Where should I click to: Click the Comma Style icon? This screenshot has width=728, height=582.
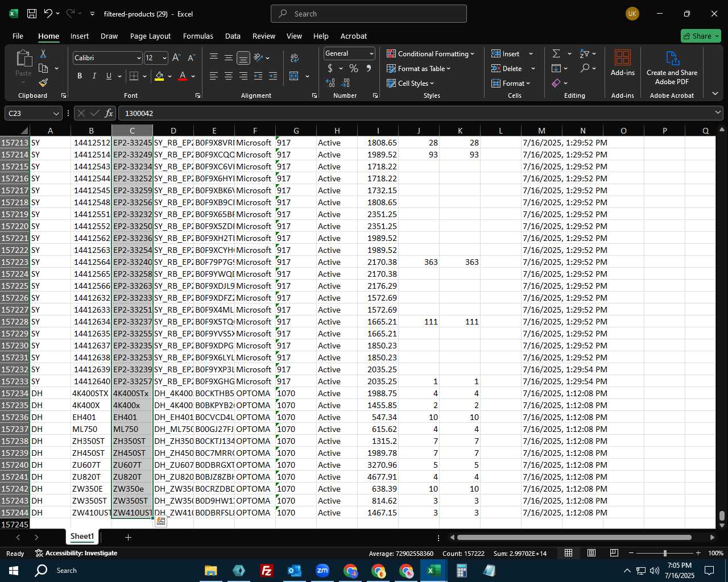point(369,68)
